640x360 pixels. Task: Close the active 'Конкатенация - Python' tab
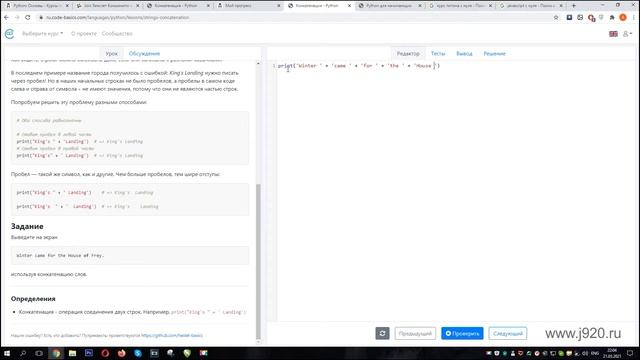click(x=349, y=6)
